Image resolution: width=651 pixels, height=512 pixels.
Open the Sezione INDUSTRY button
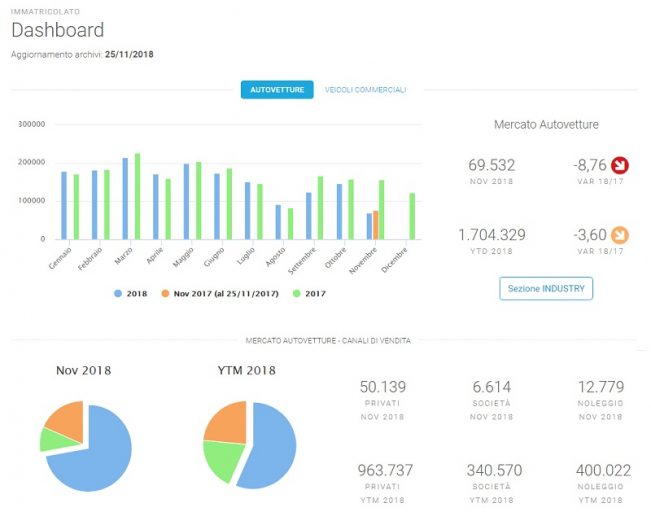[x=546, y=289]
